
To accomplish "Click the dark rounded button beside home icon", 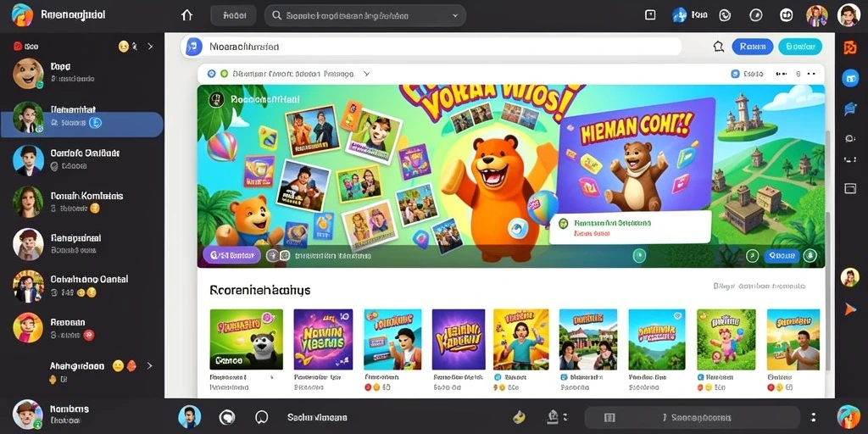I will (233, 15).
